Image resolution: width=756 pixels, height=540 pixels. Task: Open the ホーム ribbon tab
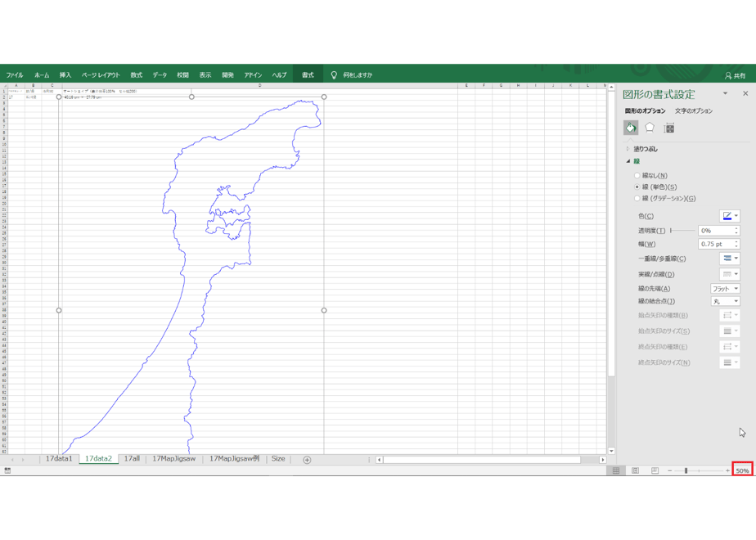point(42,75)
